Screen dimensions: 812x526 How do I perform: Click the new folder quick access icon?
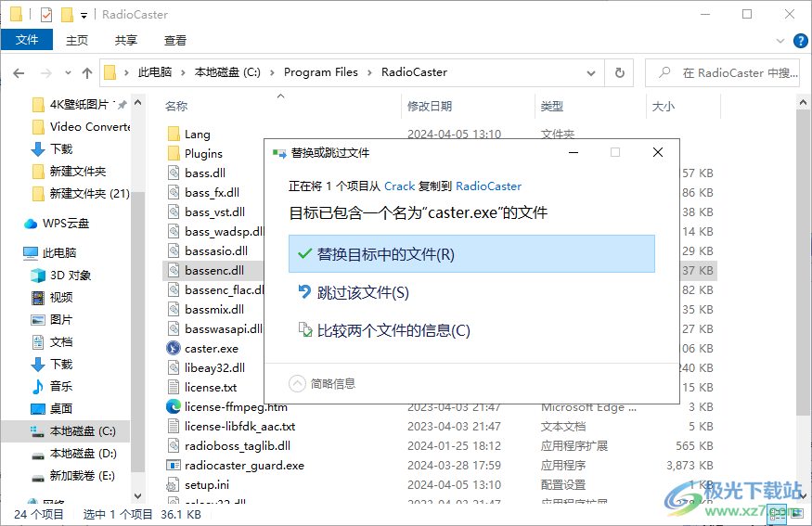click(x=67, y=15)
